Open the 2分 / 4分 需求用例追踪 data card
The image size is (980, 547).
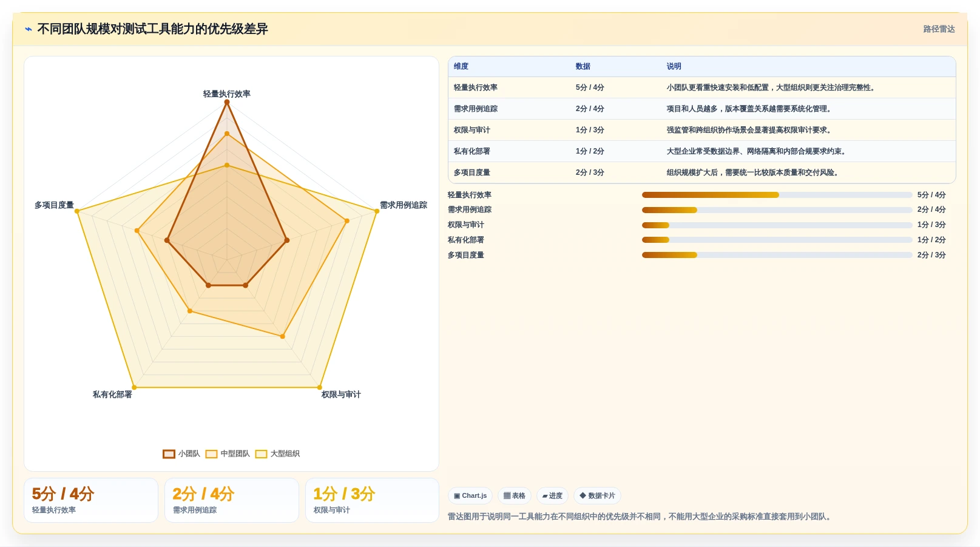pyautogui.click(x=232, y=500)
